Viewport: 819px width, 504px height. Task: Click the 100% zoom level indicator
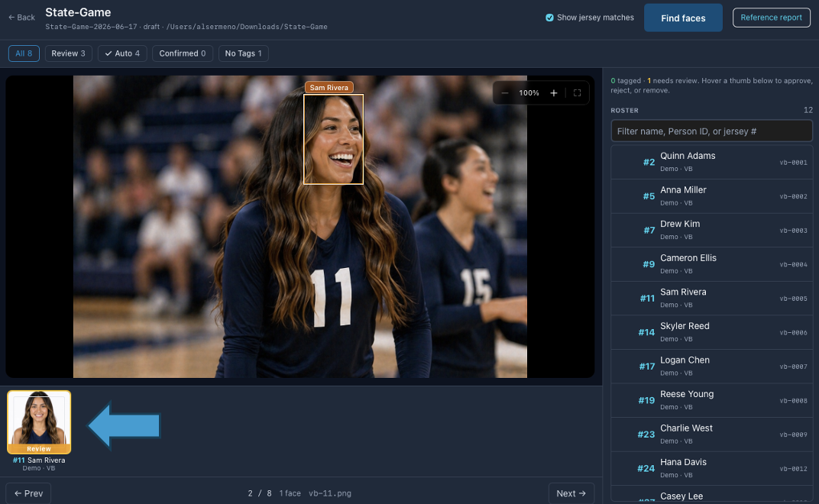pos(529,93)
